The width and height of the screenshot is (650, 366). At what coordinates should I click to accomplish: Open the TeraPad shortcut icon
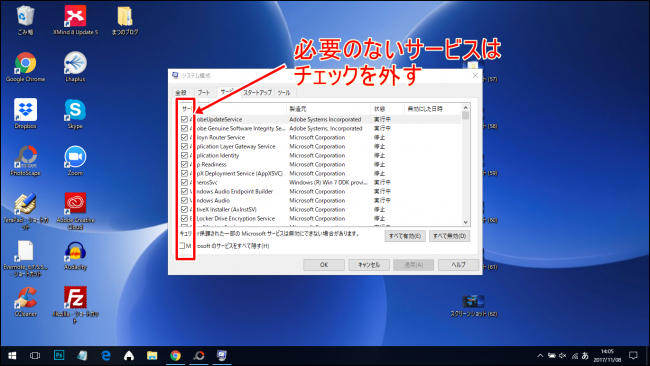point(26,211)
